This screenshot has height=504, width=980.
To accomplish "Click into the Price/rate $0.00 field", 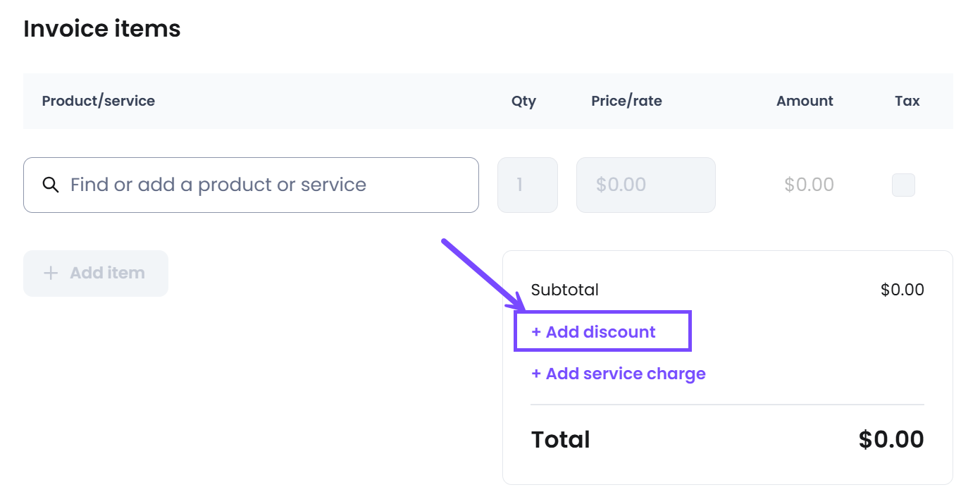I will coord(646,185).
